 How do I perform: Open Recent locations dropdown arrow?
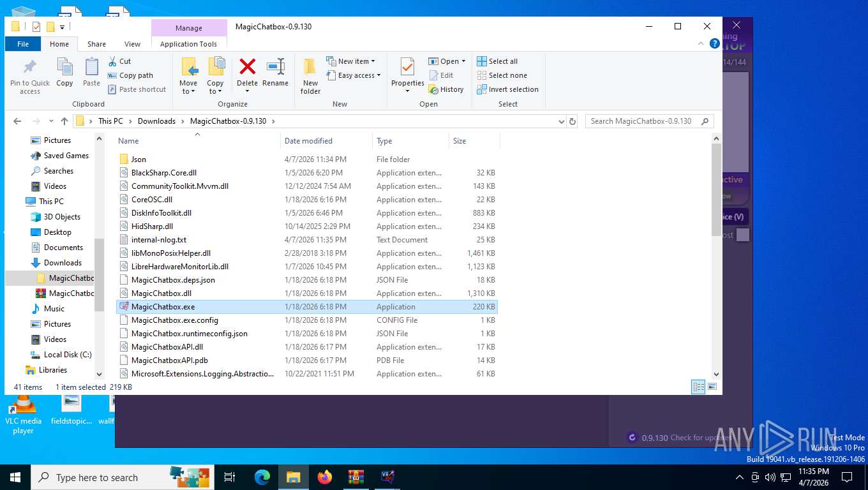[51, 121]
